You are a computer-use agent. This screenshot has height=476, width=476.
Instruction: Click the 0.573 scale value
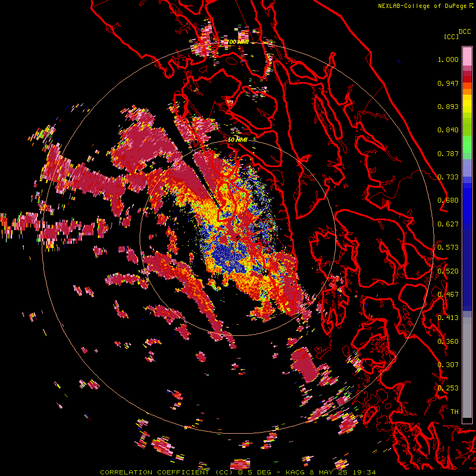tap(448, 248)
